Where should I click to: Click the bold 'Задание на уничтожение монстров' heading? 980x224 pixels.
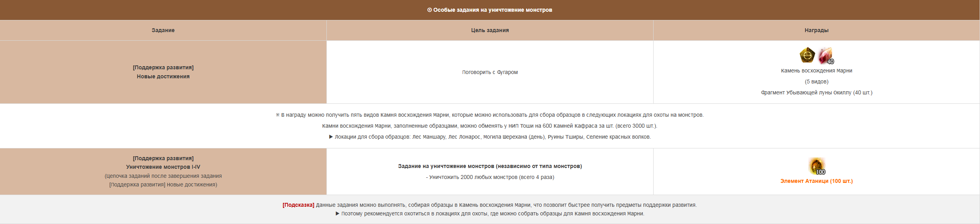[490, 166]
